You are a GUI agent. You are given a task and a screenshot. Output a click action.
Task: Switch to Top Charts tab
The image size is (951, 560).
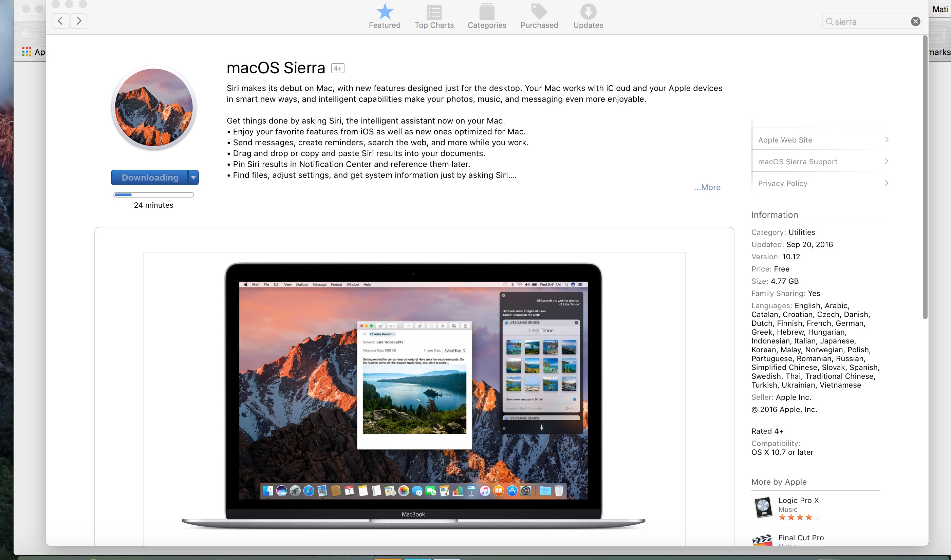point(434,16)
